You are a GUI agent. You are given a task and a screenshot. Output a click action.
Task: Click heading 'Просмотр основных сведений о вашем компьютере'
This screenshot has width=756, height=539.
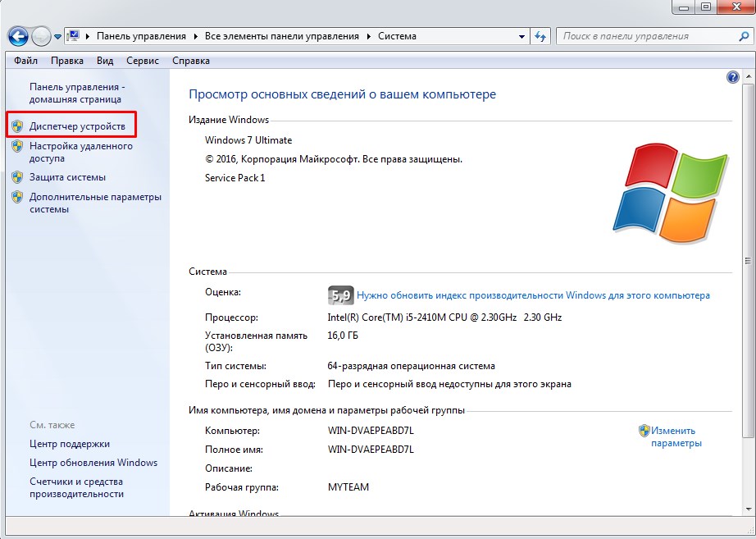342,94
